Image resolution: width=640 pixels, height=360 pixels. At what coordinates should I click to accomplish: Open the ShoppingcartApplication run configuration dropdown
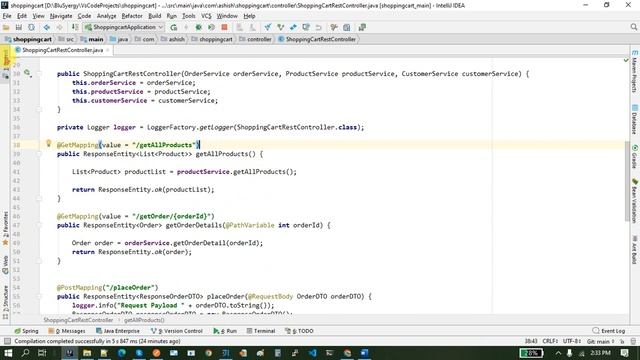(x=124, y=27)
